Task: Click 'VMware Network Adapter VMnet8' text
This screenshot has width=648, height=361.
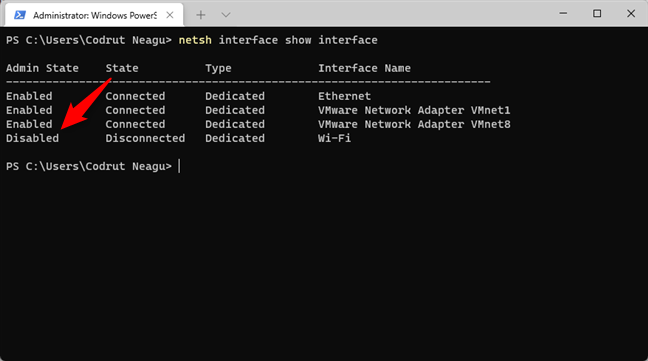Action: 414,124
